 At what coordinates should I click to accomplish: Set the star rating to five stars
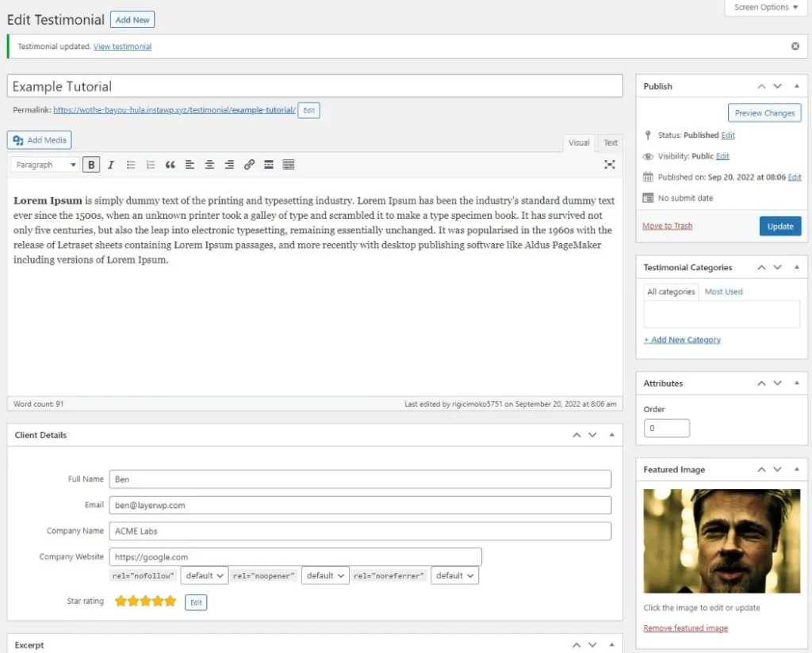pyautogui.click(x=170, y=601)
